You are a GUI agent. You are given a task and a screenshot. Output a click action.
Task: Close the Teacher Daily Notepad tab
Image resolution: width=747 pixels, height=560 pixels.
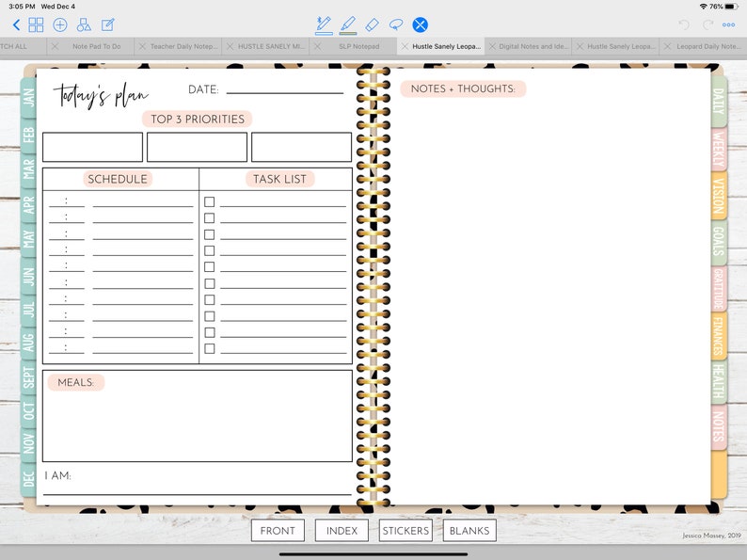point(142,46)
